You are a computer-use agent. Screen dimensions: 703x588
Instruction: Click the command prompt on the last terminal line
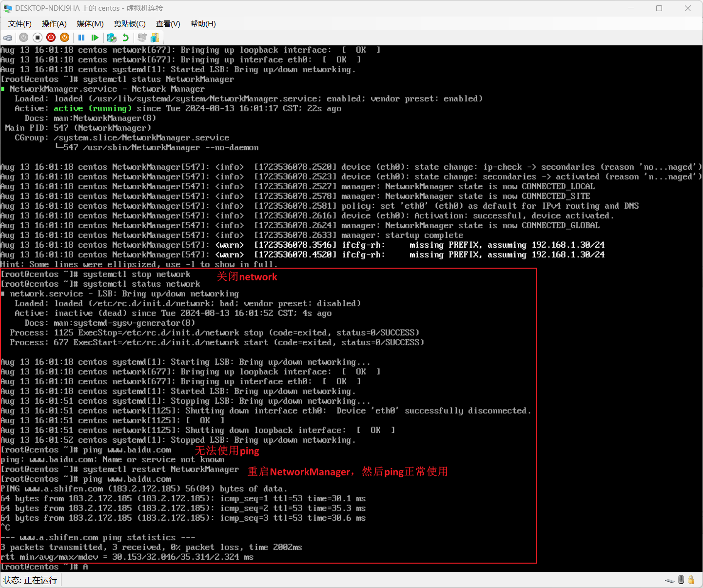point(44,567)
